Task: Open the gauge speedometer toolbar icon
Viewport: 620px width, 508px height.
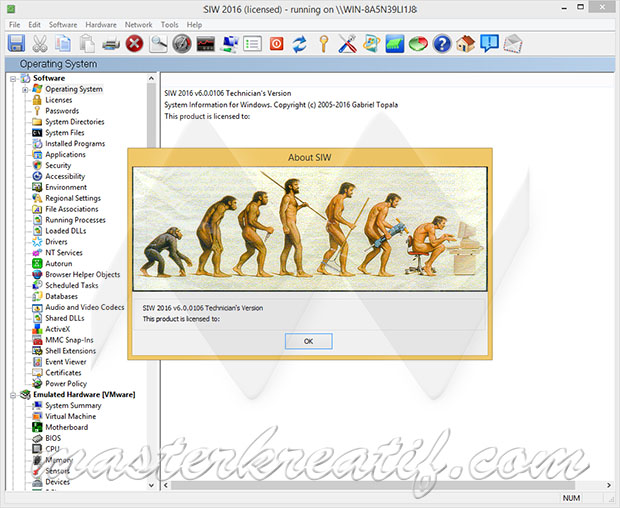Action: point(182,43)
